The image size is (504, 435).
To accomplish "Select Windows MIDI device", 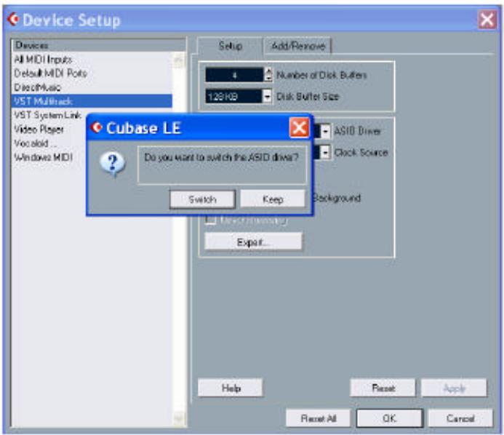I will coord(44,157).
